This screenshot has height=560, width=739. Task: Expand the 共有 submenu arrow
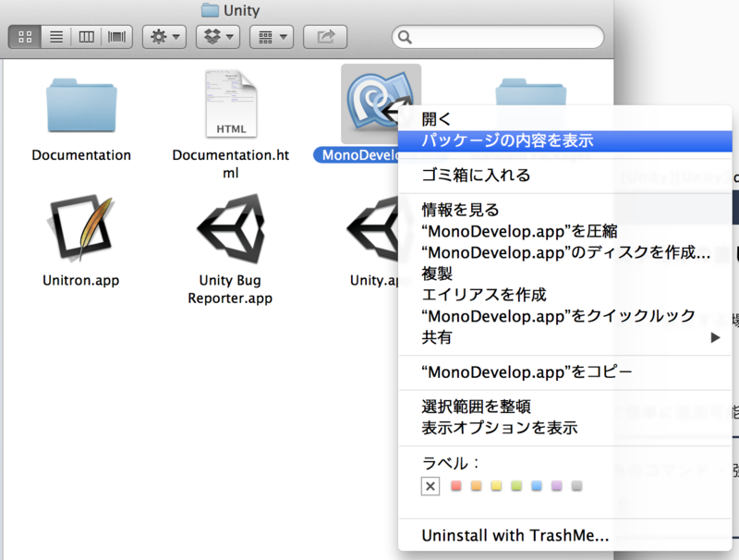[715, 338]
